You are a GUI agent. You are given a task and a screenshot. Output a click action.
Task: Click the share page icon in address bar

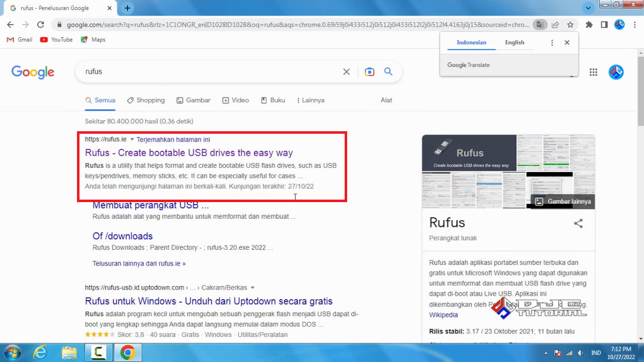point(555,25)
